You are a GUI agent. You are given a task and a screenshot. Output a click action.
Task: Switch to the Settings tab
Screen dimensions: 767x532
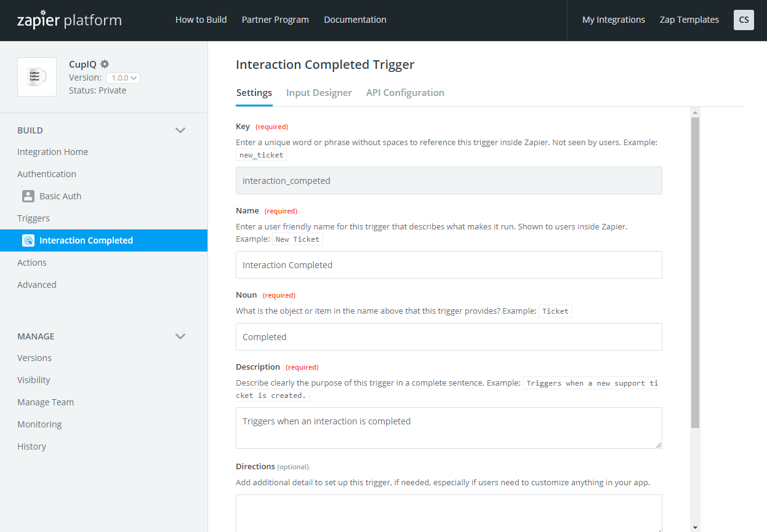click(254, 93)
